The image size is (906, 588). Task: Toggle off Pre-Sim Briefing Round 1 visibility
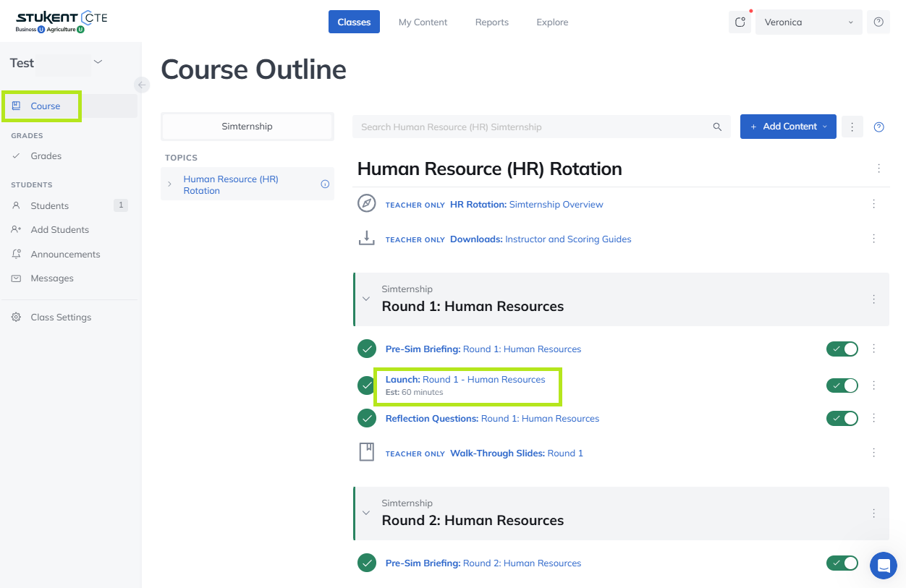tap(842, 349)
